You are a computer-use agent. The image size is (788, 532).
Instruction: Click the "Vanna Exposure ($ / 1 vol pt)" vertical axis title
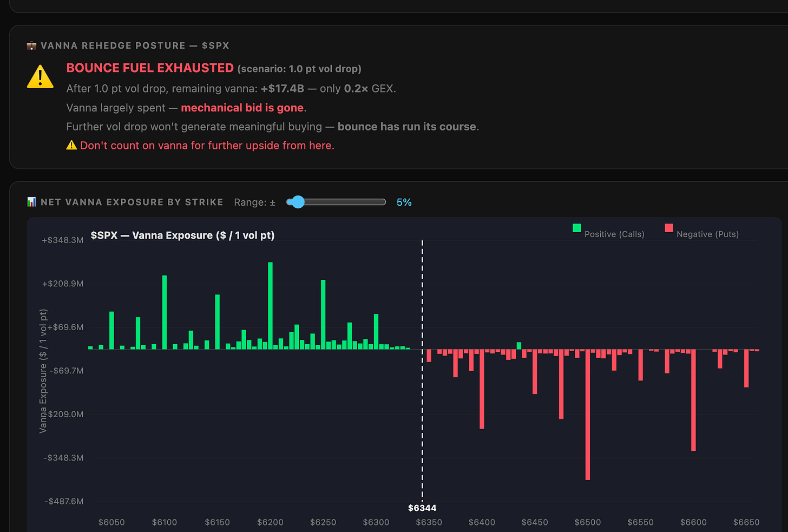(x=43, y=371)
